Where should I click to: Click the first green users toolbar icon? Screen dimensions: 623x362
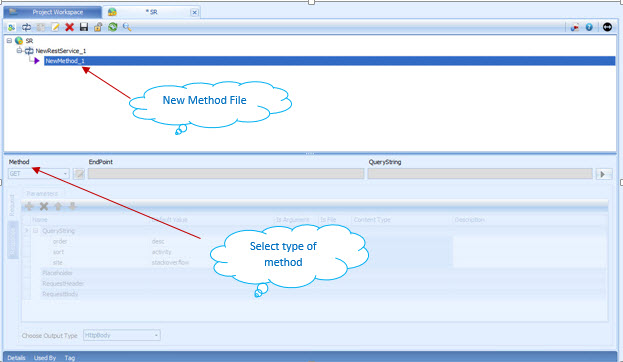[12, 27]
